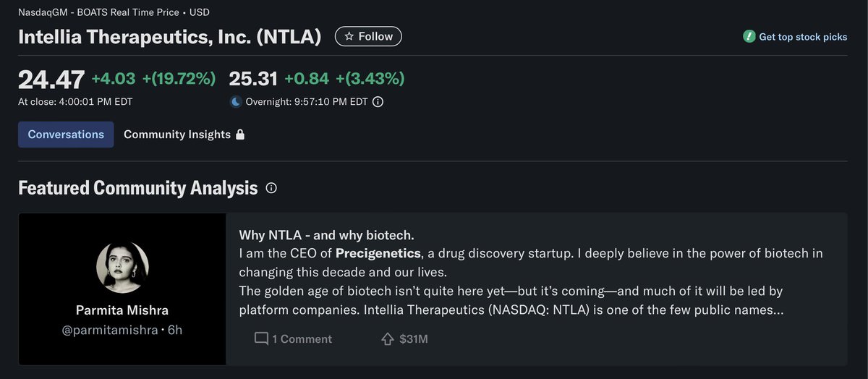The width and height of the screenshot is (868, 379).
Task: Click the bold Precigenetics text
Action: click(378, 253)
